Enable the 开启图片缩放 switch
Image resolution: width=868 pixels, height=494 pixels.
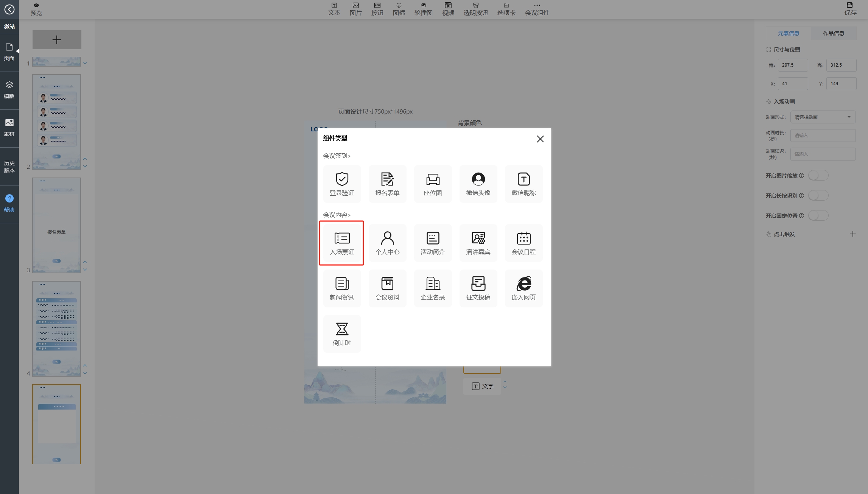[x=818, y=176]
